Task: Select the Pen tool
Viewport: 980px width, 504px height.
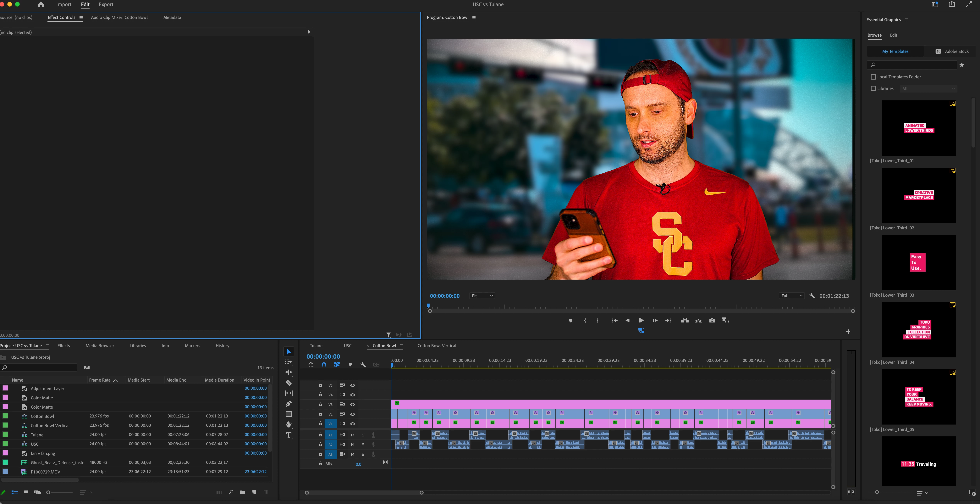Action: (288, 404)
